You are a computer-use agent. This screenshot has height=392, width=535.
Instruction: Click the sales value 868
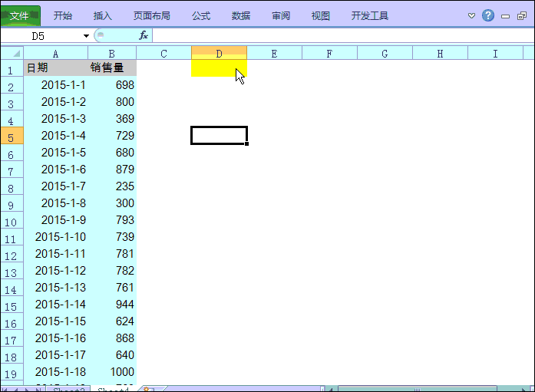(x=112, y=338)
